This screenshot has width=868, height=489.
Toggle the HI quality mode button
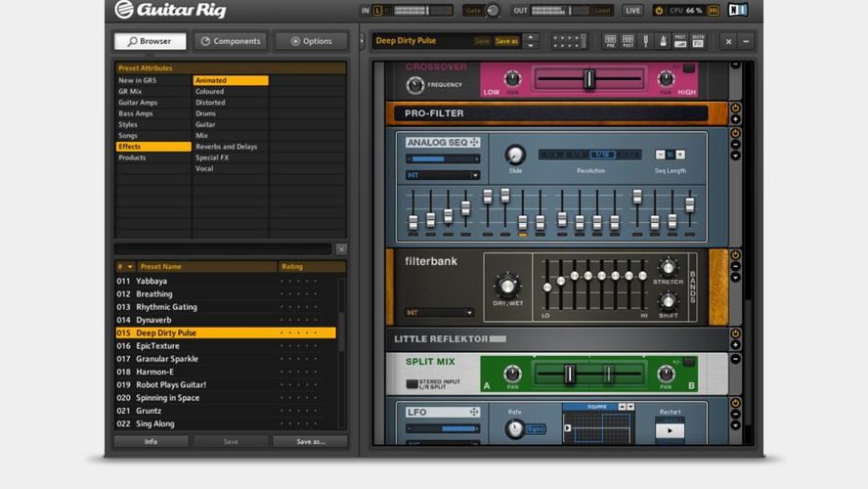[713, 11]
